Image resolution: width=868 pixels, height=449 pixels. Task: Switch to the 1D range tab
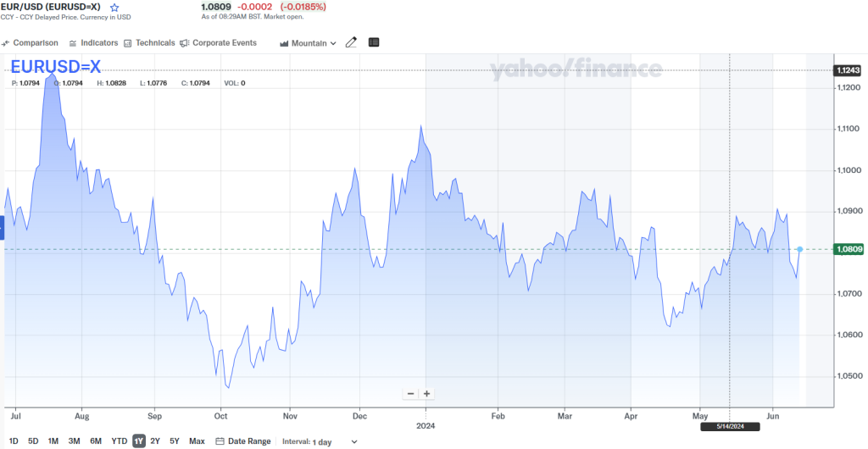point(13,441)
